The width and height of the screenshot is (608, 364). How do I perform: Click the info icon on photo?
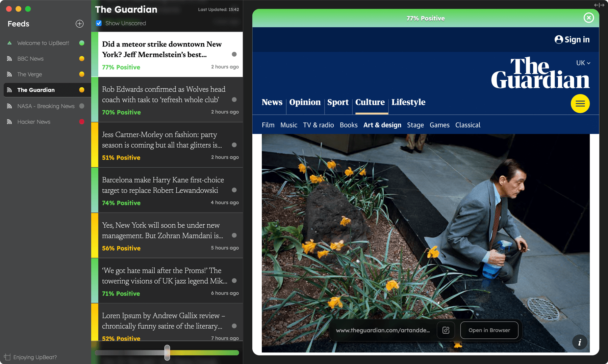[580, 342]
